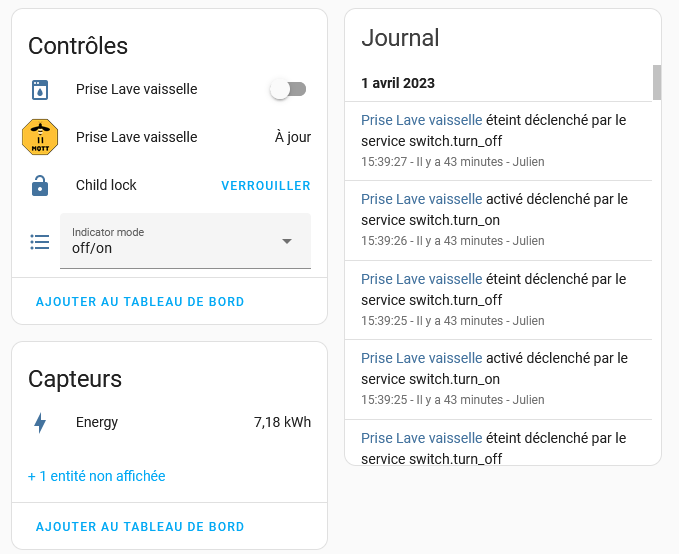Viewport: 679px width, 554px height.
Task: Open Prise Lave vaisselle link at 15:39:26
Action: pyautogui.click(x=421, y=199)
